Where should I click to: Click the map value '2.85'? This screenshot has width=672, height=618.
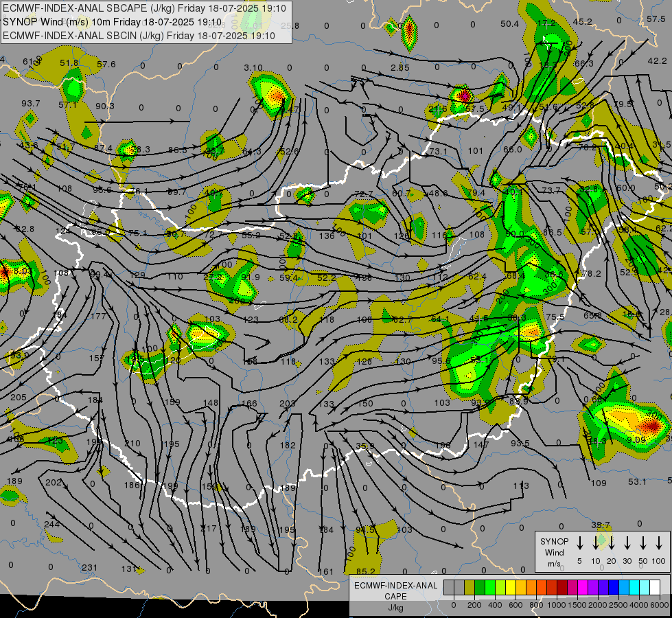tap(400, 68)
